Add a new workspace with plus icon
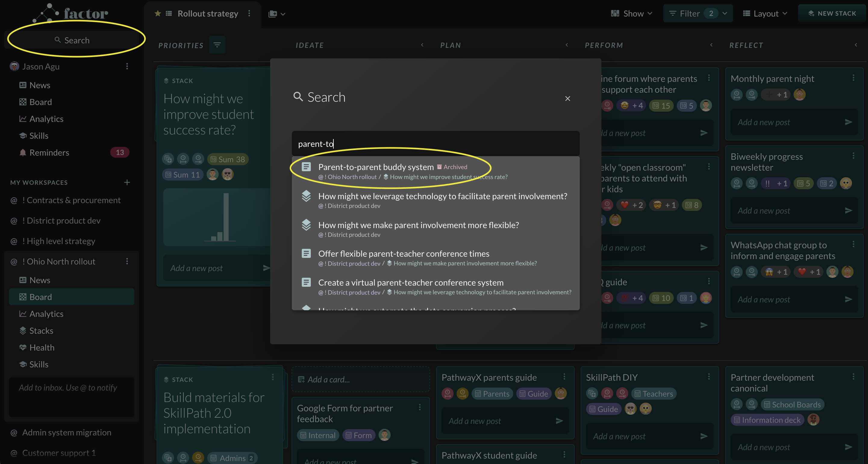The width and height of the screenshot is (868, 464). pos(127,183)
